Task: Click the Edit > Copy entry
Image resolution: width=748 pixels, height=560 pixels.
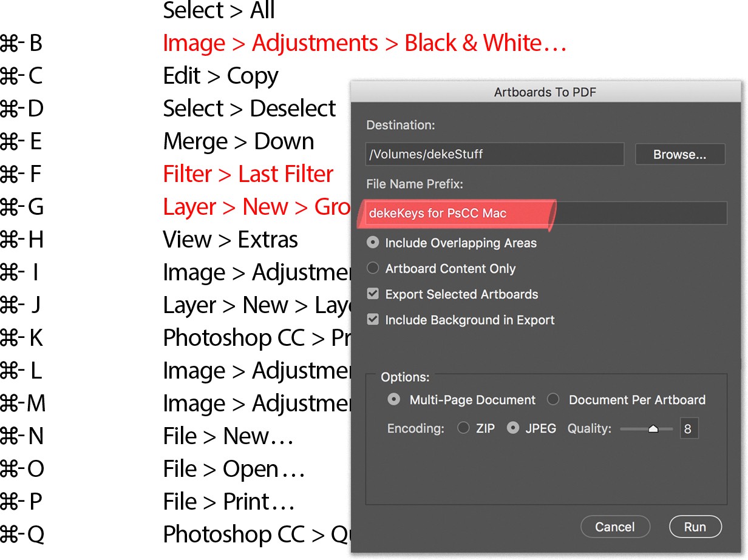Action: (220, 76)
